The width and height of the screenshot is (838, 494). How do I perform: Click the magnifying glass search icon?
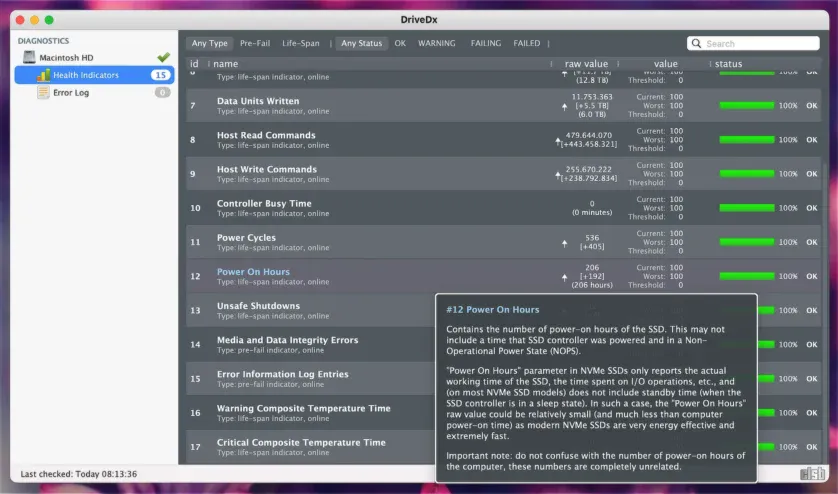(697, 44)
